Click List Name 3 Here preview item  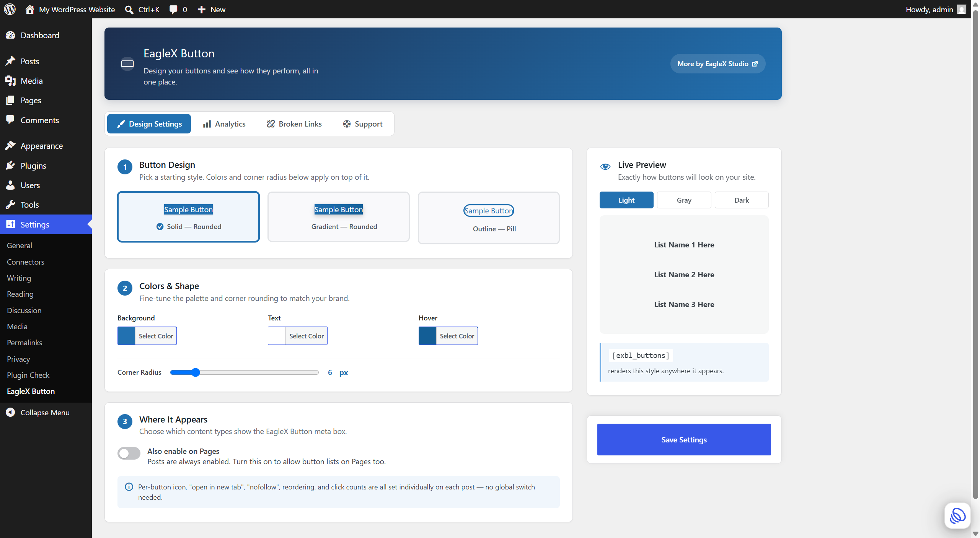point(684,304)
